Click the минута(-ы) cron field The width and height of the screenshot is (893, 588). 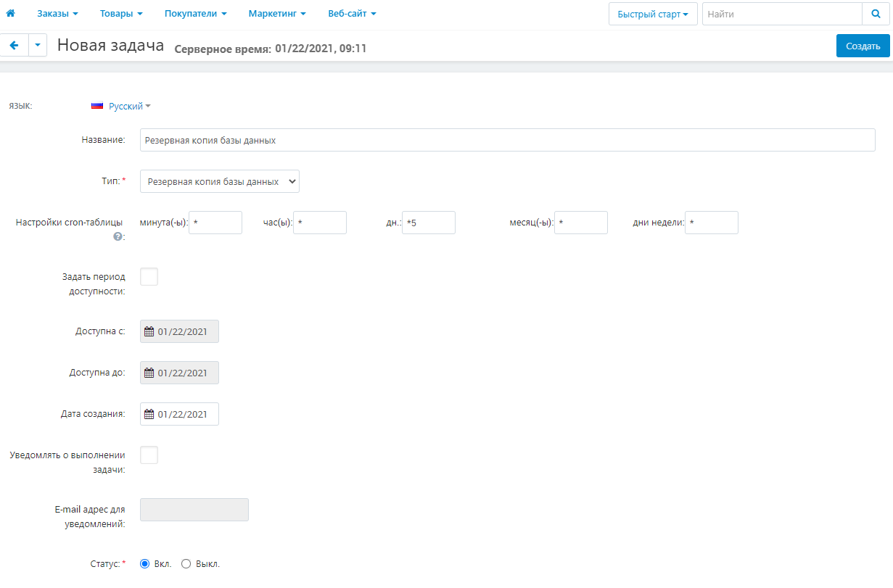pos(215,223)
